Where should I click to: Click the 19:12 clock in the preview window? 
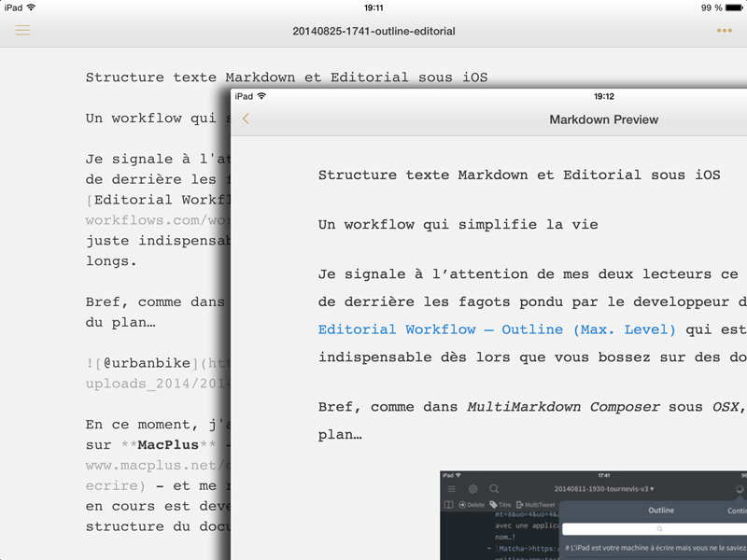point(603,96)
